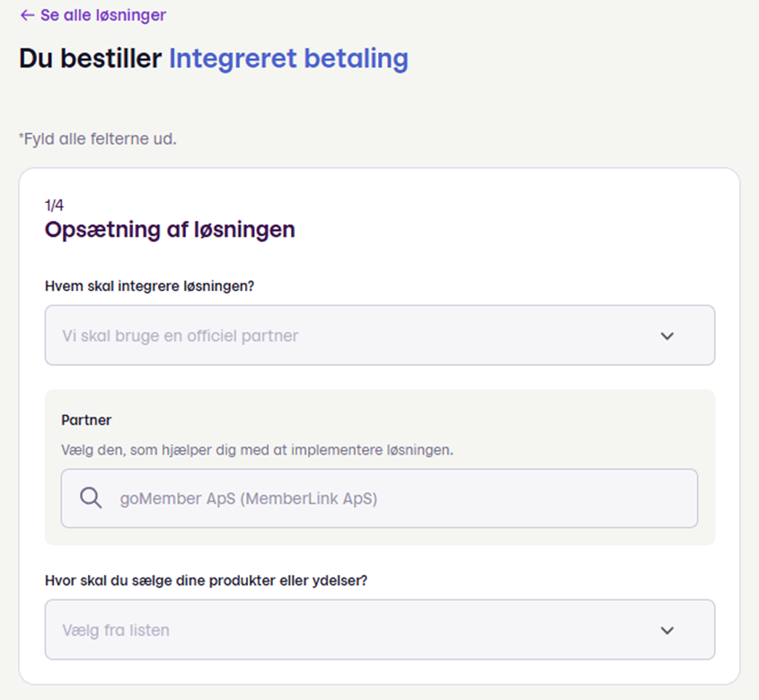The height and width of the screenshot is (700, 759).
Task: Click the '1/4' step indicator
Action: tap(54, 205)
